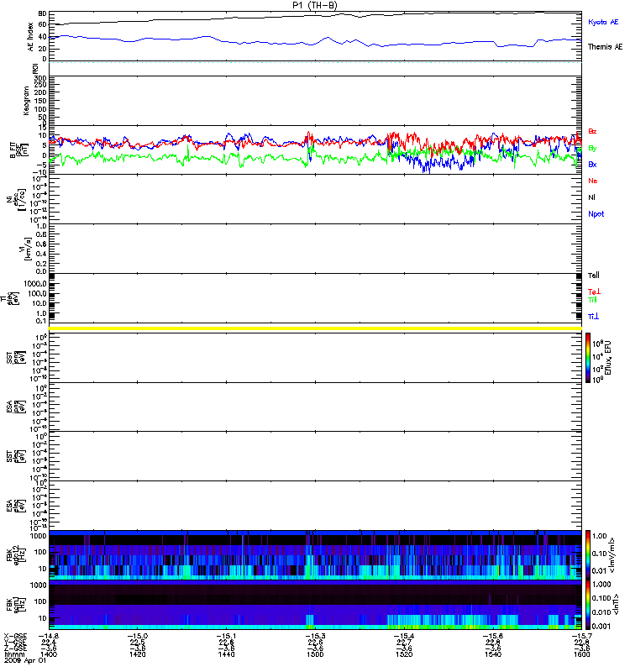Click the red "Te⊥" temperature legend label
630x672 pixels.
coord(594,291)
